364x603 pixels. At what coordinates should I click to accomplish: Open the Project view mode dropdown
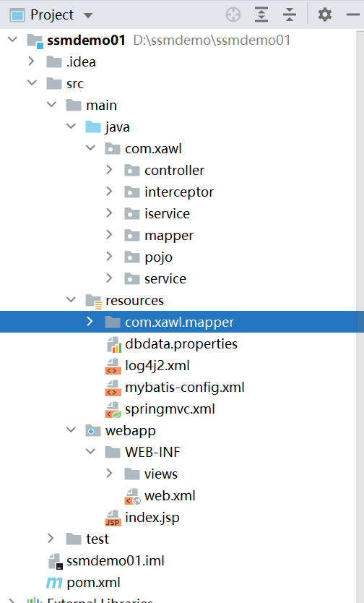point(88,15)
